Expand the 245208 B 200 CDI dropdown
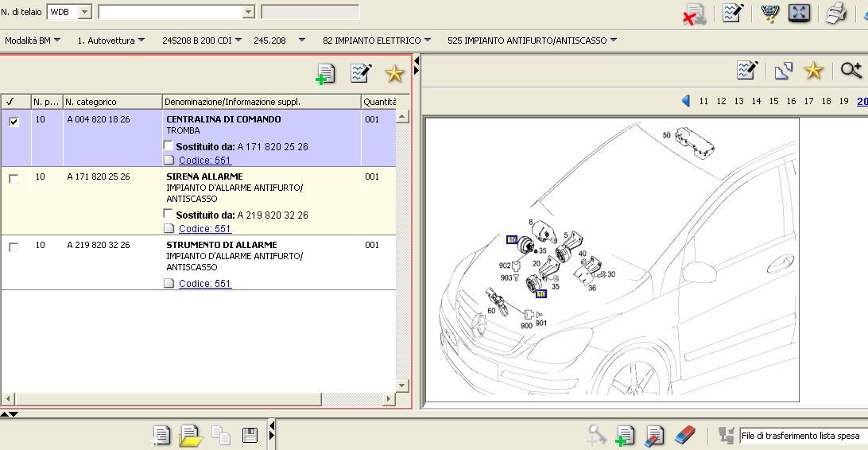The image size is (868, 450). pos(202,40)
